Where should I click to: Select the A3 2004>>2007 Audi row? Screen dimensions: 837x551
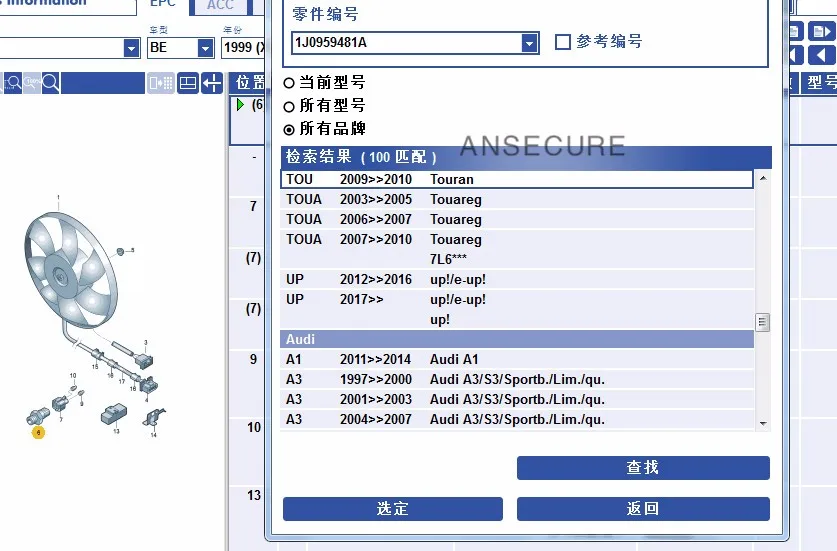[517, 420]
